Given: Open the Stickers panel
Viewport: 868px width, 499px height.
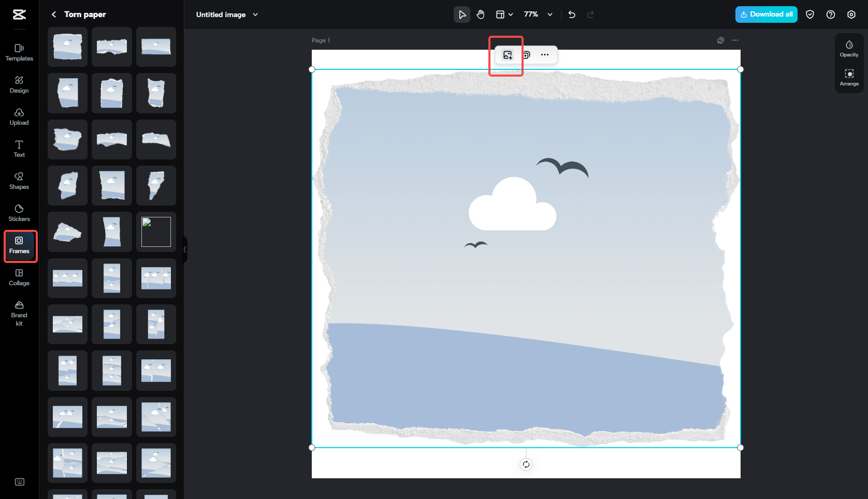Looking at the screenshot, I should coord(19,212).
